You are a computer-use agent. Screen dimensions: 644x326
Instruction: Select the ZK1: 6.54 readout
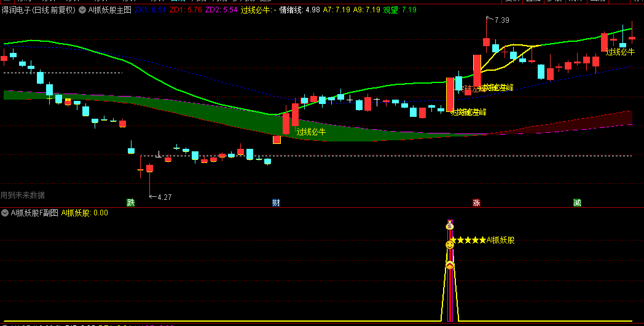(150, 10)
